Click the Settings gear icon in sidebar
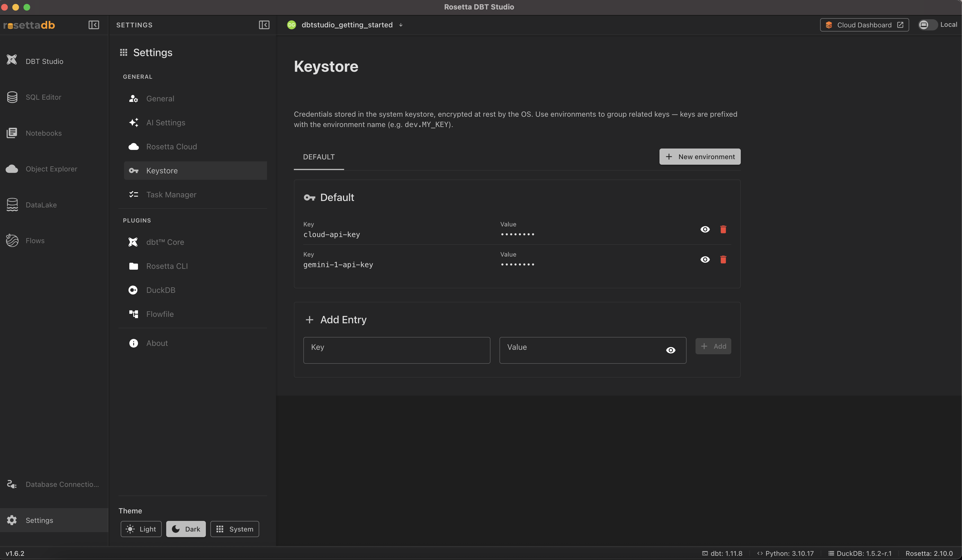Image resolution: width=962 pixels, height=560 pixels. point(12,520)
